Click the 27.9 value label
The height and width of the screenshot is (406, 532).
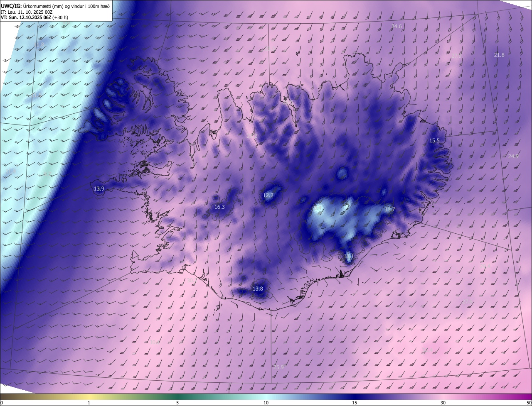(456, 55)
